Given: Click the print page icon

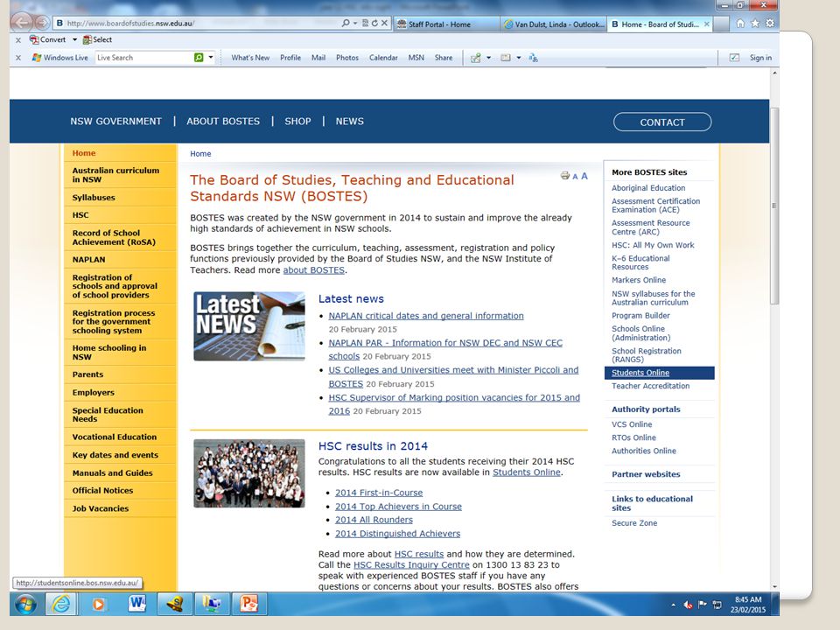Looking at the screenshot, I should (564, 176).
